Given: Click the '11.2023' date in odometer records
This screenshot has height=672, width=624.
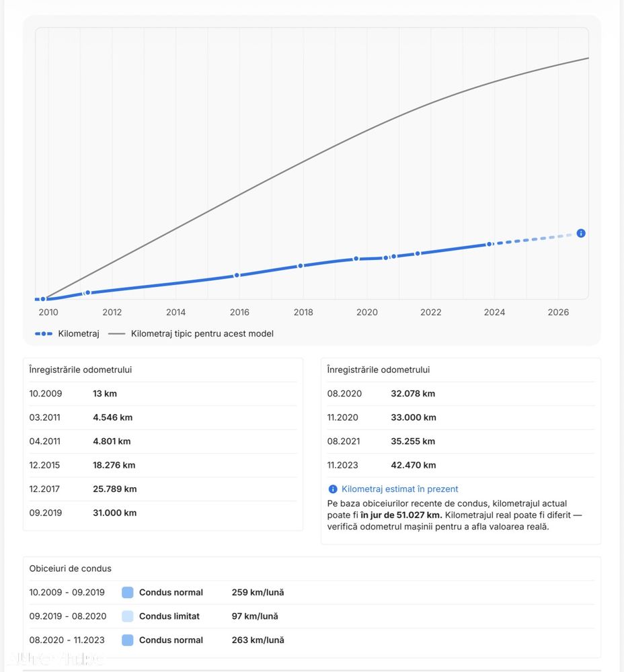Looking at the screenshot, I should click(342, 466).
